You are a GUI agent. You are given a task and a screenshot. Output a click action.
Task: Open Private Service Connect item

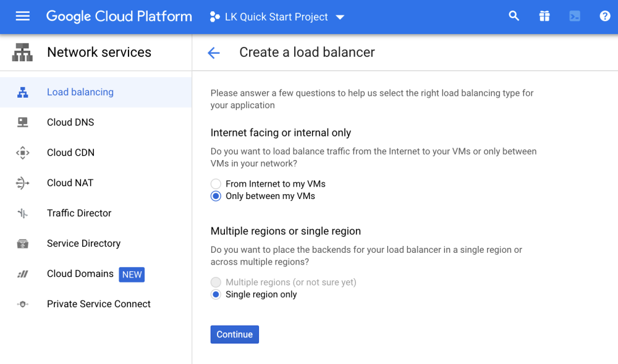click(x=99, y=304)
